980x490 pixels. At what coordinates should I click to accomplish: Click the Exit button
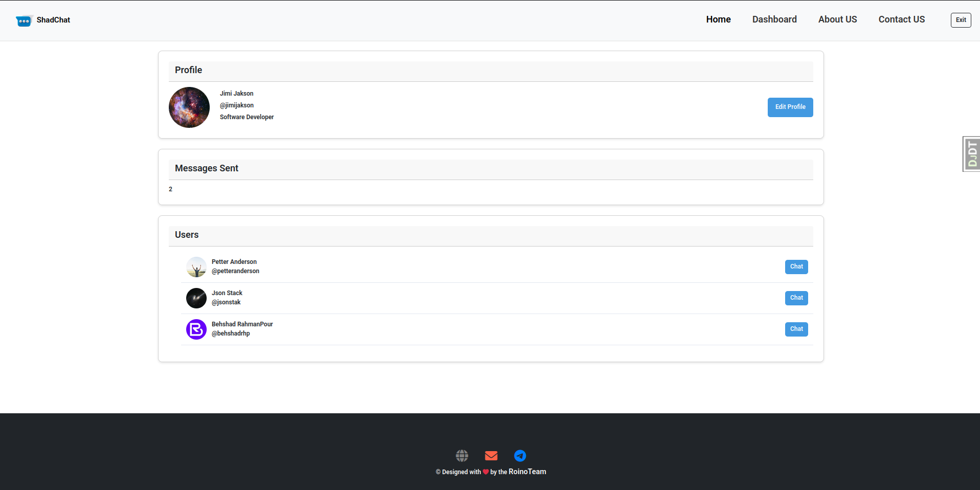point(961,20)
